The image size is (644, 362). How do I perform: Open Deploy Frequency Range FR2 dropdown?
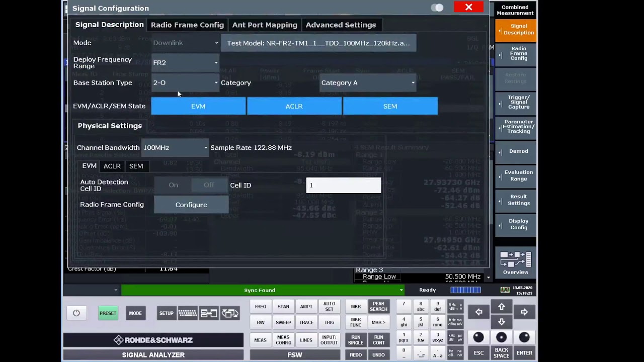pos(185,62)
